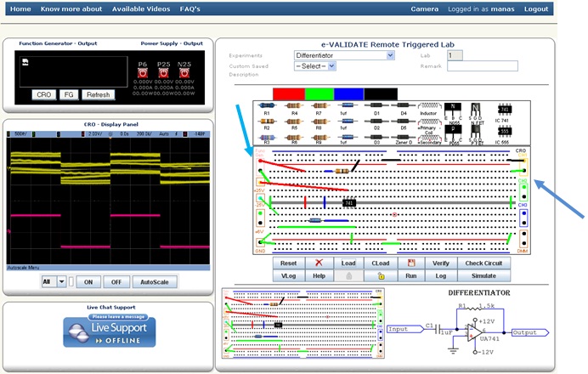Open the Available Videos menu
This screenshot has width=588, height=374.
point(140,8)
